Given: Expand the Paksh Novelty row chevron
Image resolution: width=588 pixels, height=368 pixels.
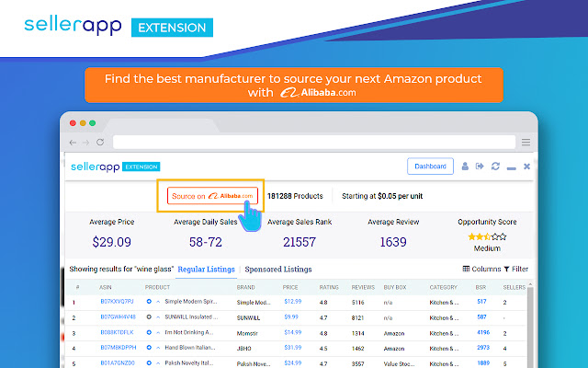Looking at the screenshot, I should point(158,363).
